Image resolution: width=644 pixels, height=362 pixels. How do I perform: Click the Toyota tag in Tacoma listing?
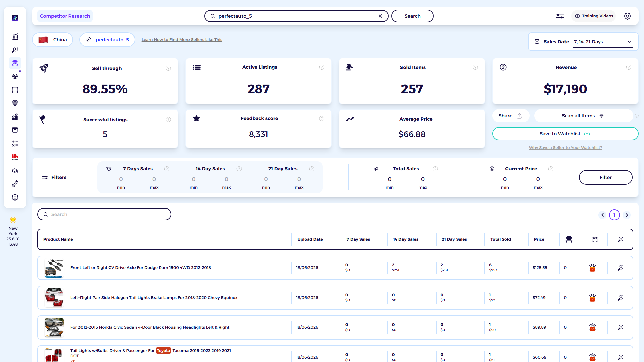pyautogui.click(x=163, y=351)
